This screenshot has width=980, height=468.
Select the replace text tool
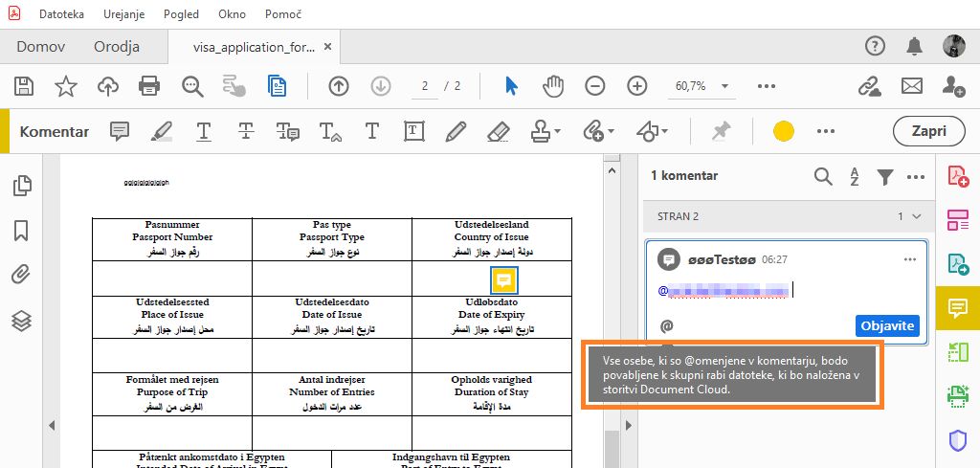[x=287, y=131]
